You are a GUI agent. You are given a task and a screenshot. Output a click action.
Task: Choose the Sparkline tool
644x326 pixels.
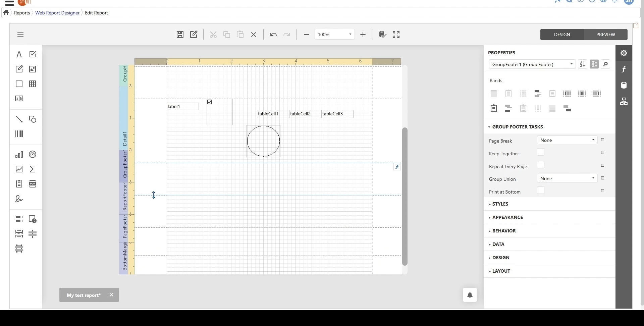19,169
